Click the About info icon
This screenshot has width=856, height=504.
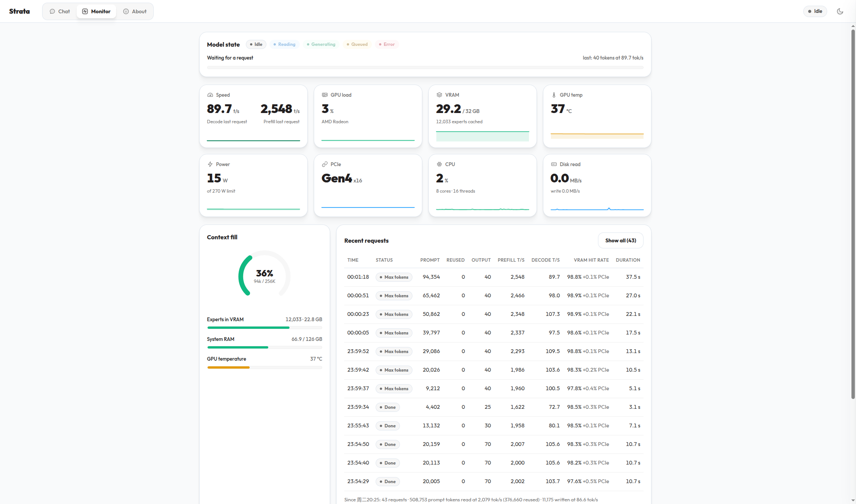[x=126, y=11]
